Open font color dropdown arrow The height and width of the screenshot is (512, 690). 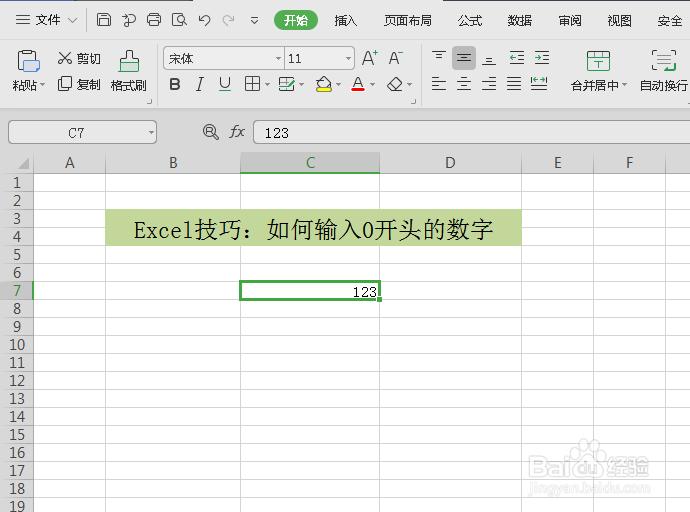coord(372,84)
